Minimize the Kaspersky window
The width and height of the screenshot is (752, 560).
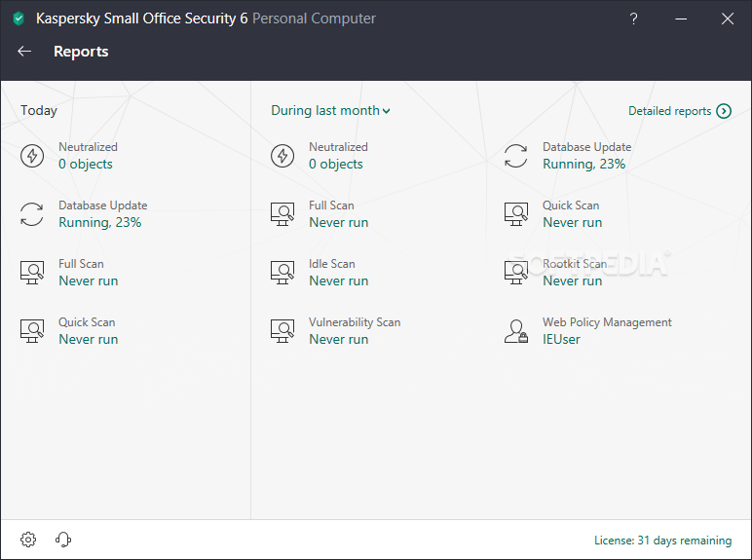[681, 19]
